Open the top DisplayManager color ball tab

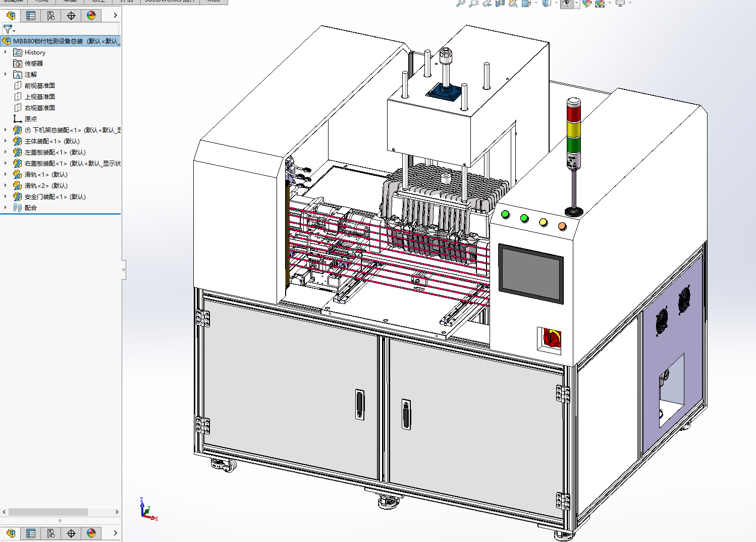click(x=91, y=16)
